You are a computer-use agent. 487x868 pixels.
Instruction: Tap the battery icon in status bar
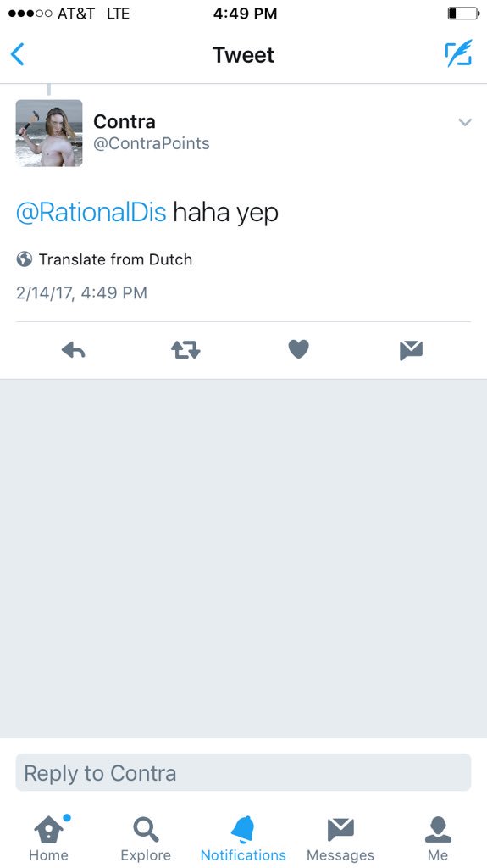pyautogui.click(x=463, y=14)
